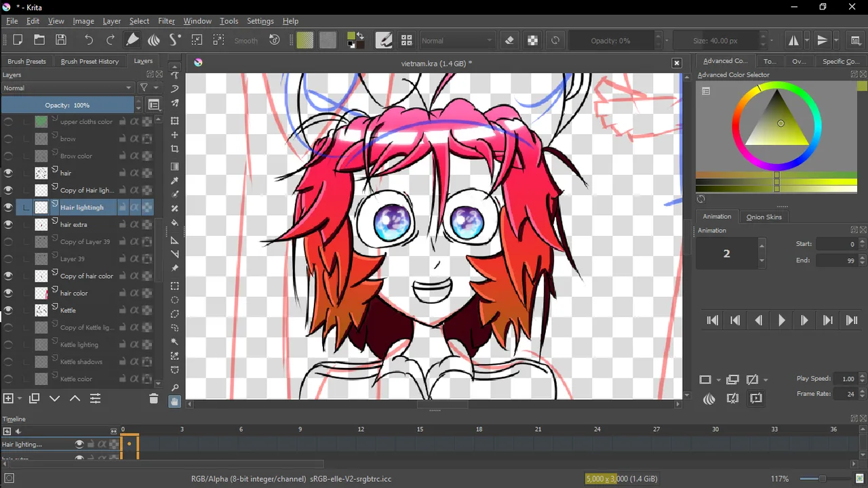Open the Settings menu
This screenshot has height=488, width=868.
tap(260, 21)
